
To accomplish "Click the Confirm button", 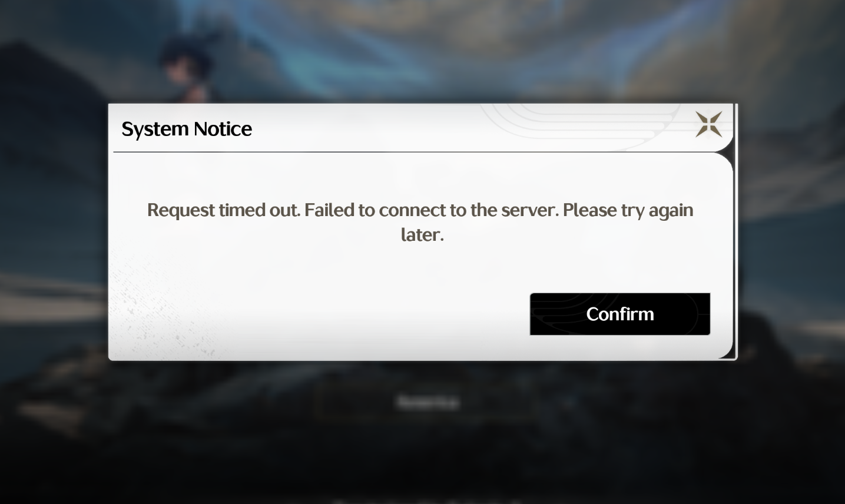I will [619, 314].
